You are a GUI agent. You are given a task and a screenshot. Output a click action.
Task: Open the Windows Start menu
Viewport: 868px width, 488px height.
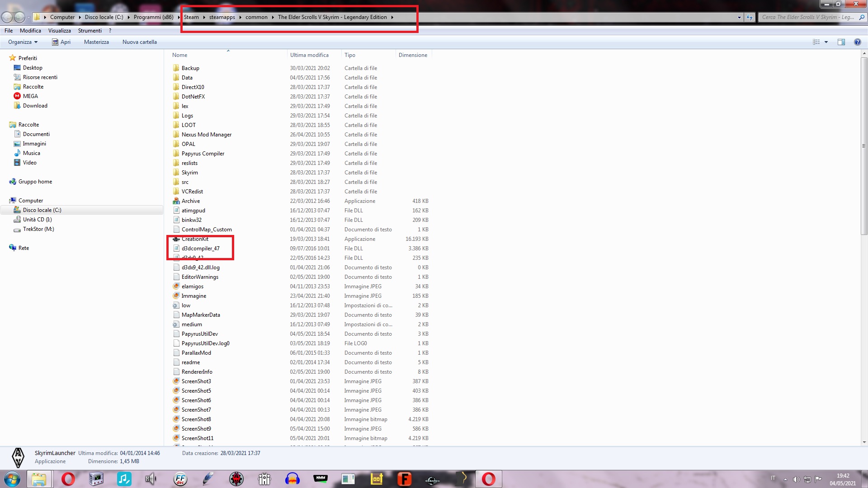[x=12, y=479]
